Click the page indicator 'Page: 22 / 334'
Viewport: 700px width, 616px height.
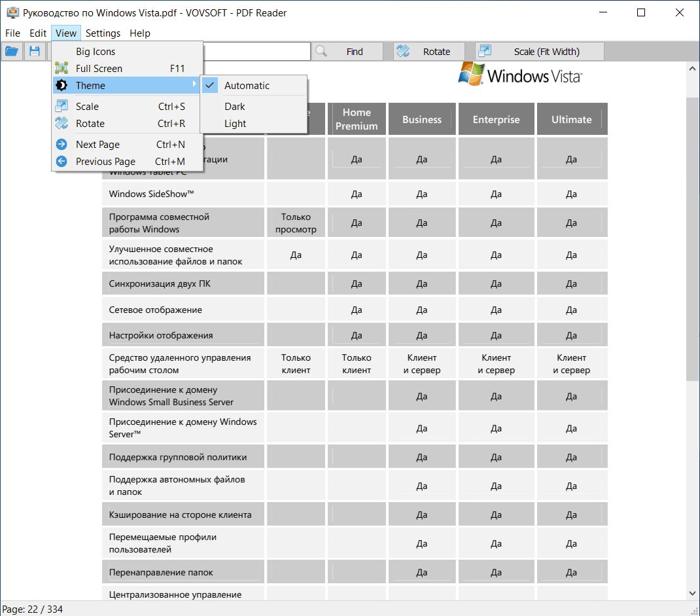tap(32, 609)
